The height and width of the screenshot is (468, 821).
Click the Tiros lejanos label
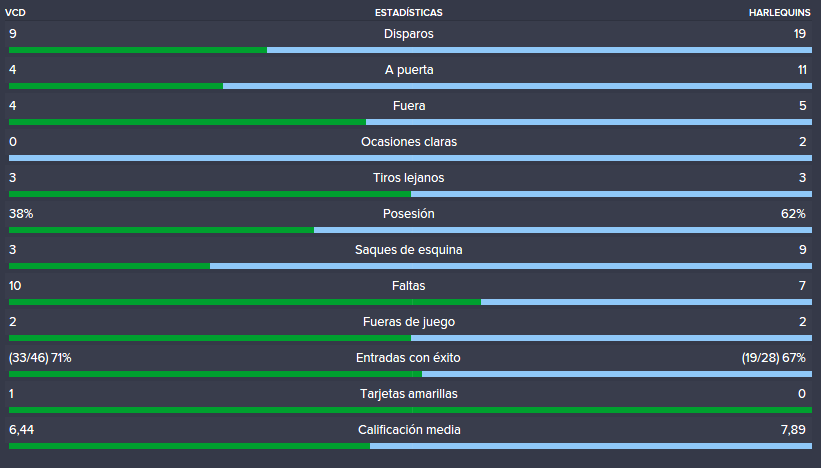click(408, 178)
